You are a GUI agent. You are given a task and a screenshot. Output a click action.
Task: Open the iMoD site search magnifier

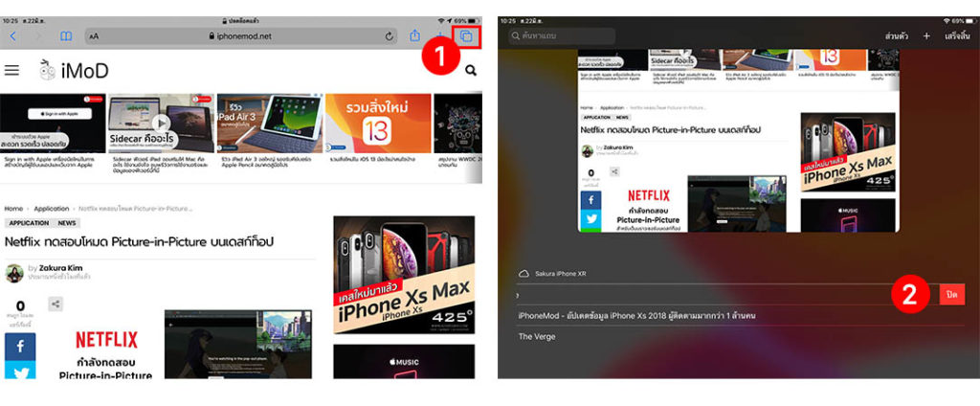tap(471, 71)
